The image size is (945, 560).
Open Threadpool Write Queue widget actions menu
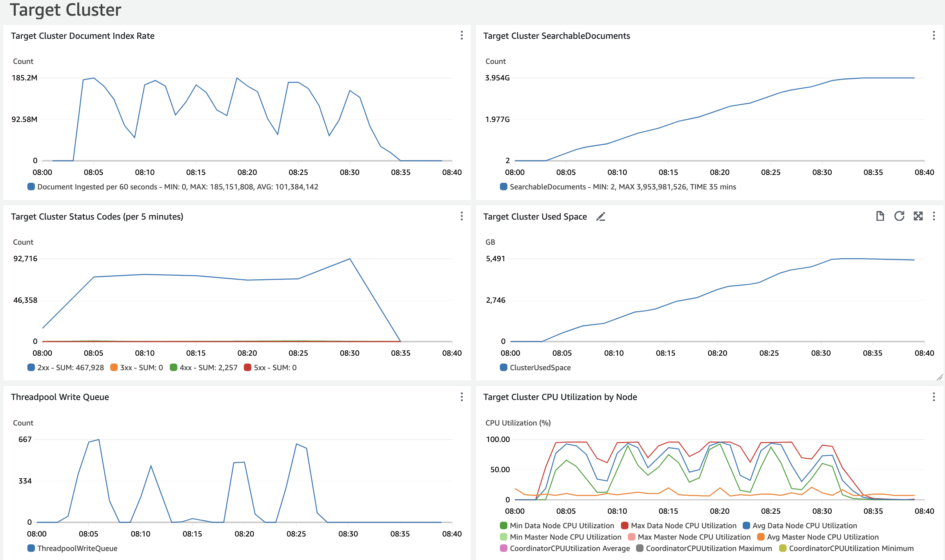[x=462, y=397]
